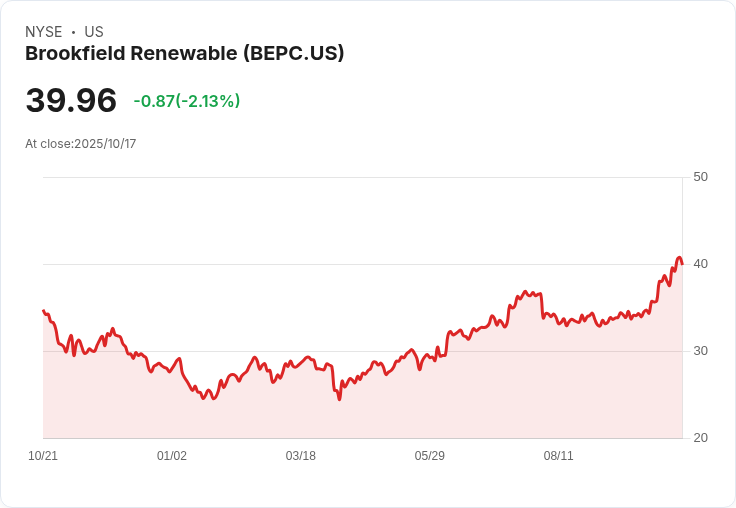The width and height of the screenshot is (736, 508).
Task: Click the minus dot separator between NYSE and US
Action: tap(73, 32)
